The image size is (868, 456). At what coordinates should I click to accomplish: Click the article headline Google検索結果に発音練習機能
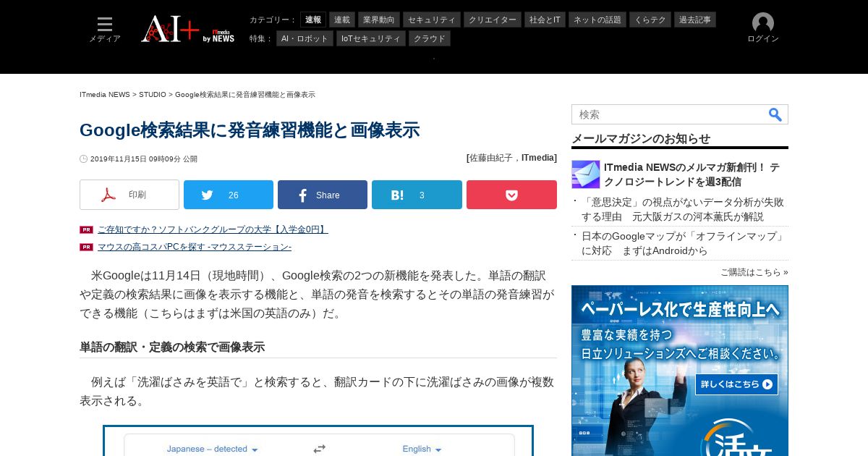pyautogui.click(x=250, y=130)
